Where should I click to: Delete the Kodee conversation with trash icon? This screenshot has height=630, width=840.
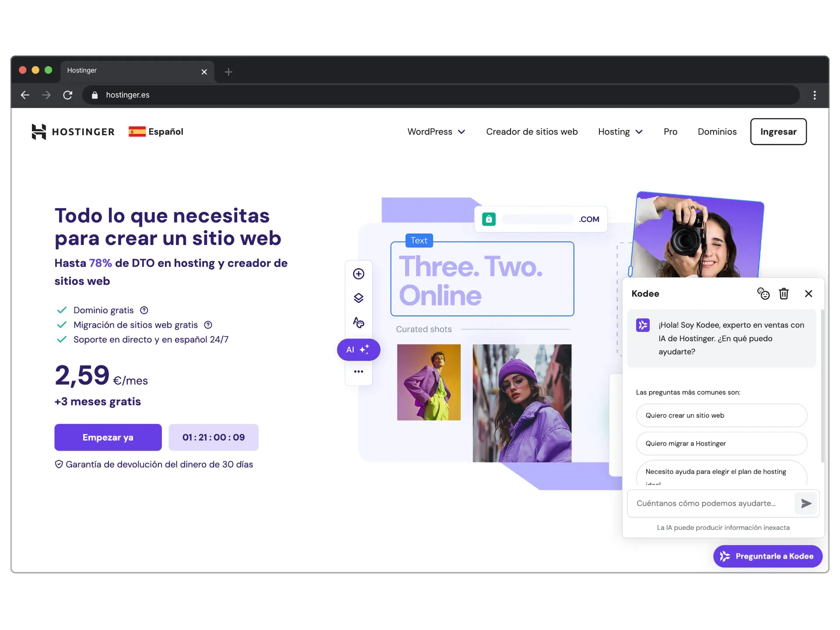(784, 294)
